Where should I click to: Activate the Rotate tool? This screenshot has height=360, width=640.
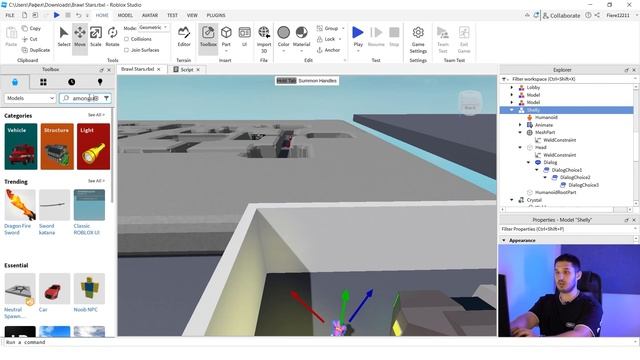[112, 36]
